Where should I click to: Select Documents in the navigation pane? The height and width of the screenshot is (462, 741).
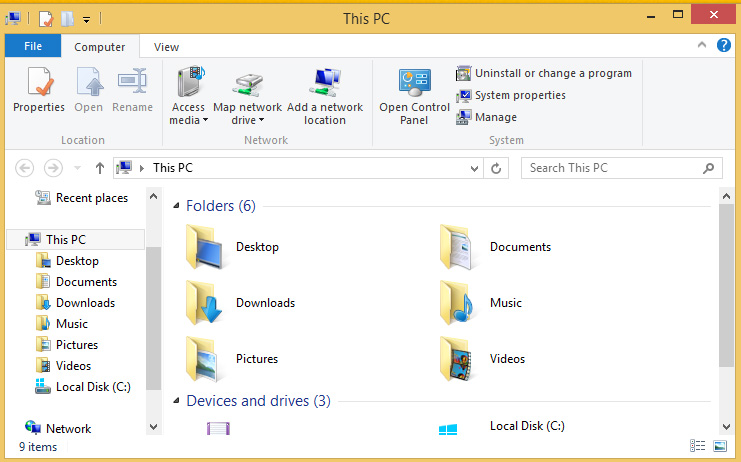point(77,282)
